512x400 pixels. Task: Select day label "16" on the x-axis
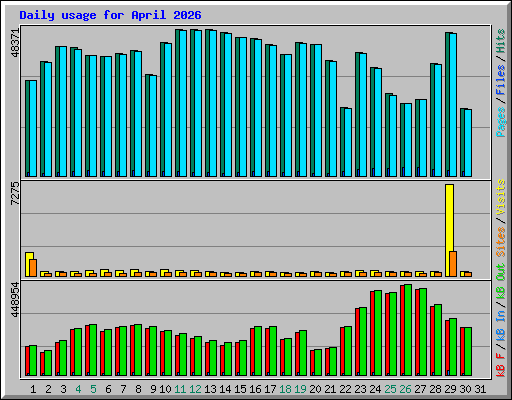[x=255, y=389]
